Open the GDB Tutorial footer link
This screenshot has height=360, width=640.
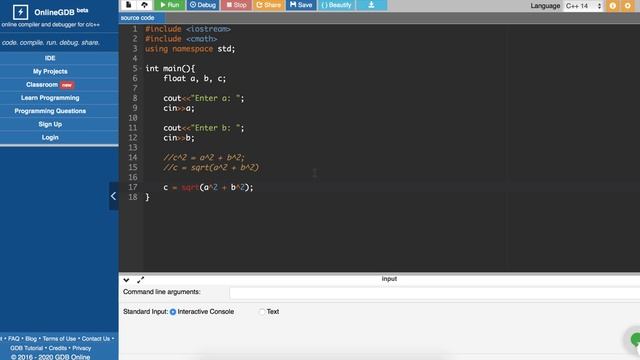27,348
